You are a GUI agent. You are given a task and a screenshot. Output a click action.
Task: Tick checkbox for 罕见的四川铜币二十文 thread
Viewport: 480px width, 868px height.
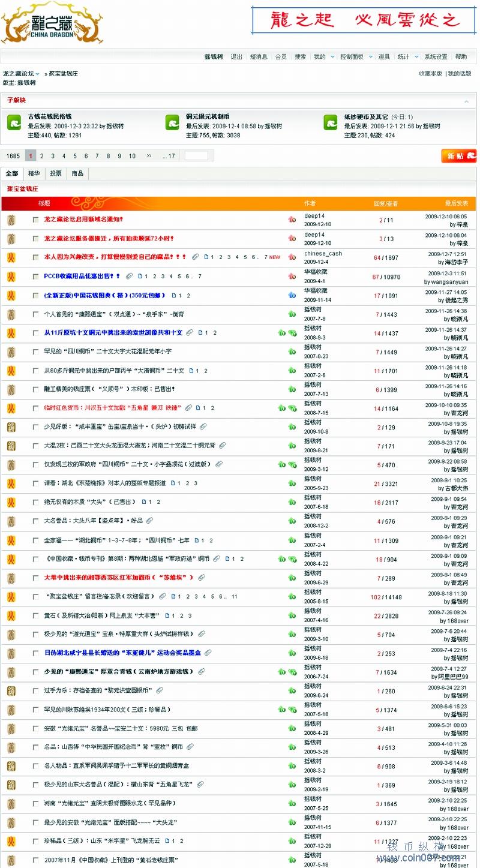coord(35,352)
